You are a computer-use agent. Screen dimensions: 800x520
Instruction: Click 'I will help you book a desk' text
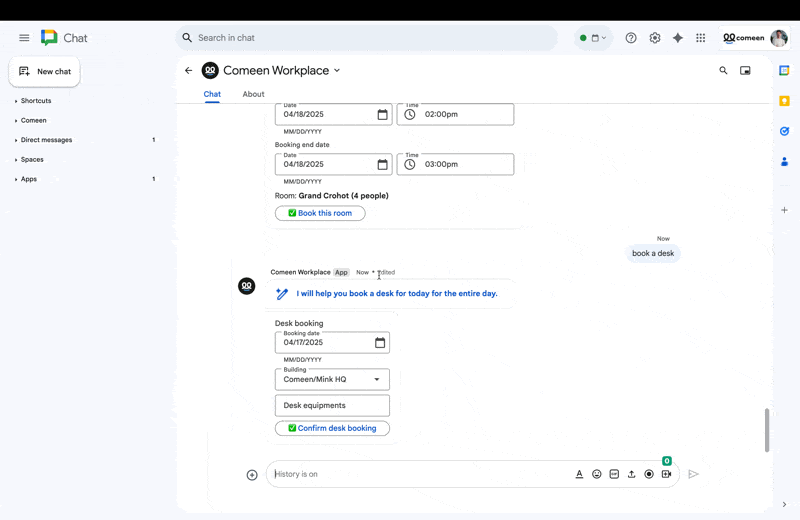396,293
